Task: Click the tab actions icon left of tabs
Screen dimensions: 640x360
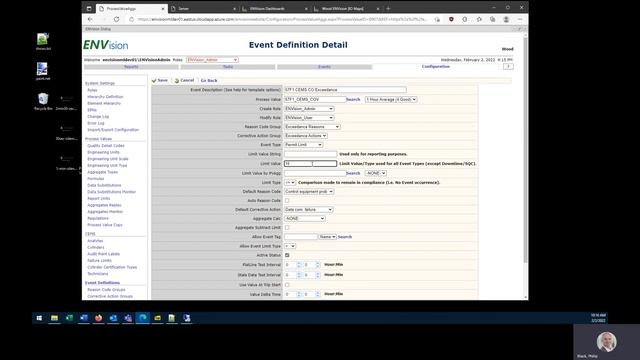Action: click(x=89, y=8)
